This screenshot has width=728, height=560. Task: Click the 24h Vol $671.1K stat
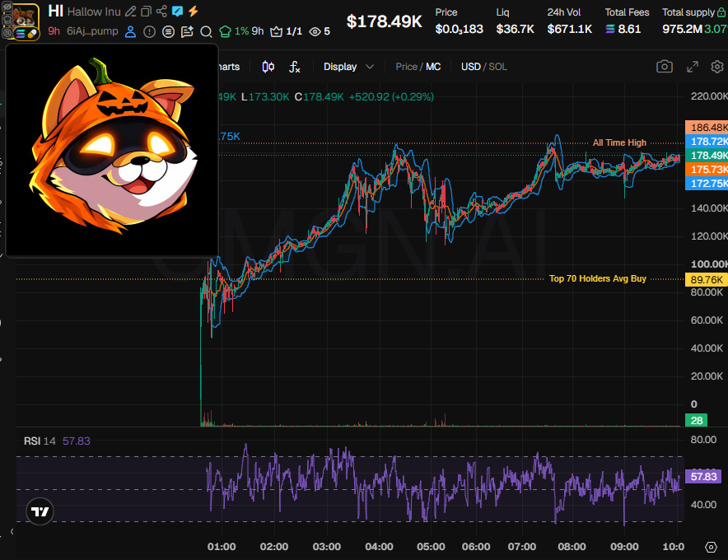(x=569, y=21)
